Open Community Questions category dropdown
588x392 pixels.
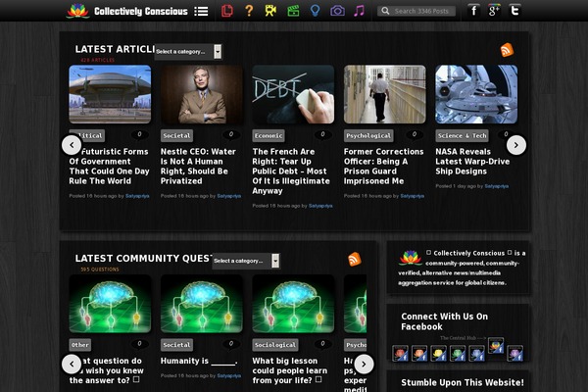coord(246,261)
